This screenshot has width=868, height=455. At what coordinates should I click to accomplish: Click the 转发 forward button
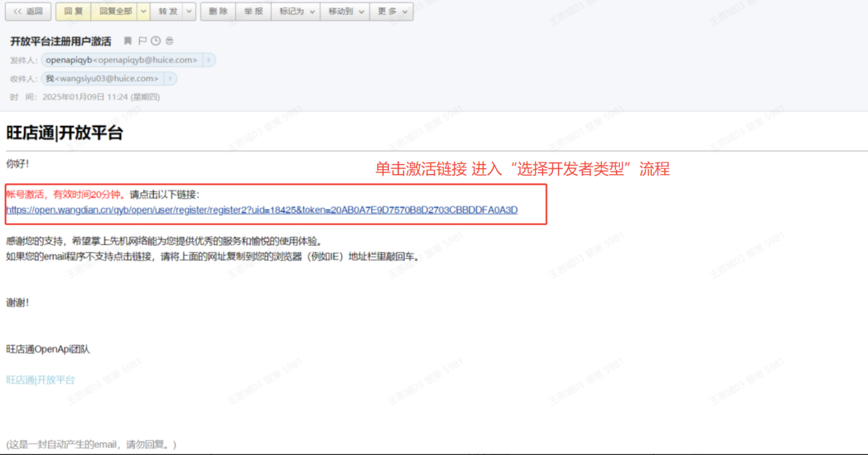167,11
